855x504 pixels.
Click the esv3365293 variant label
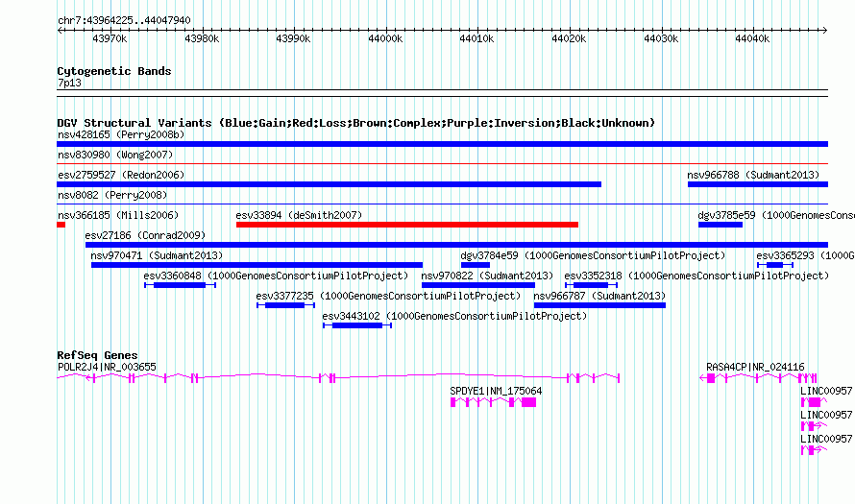point(805,255)
